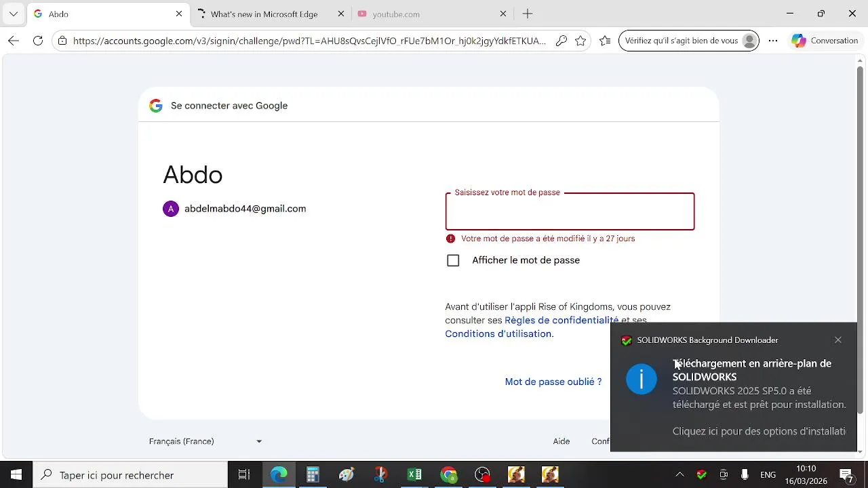Open Edge settings and more menu
868x488 pixels.
pyautogui.click(x=773, y=41)
